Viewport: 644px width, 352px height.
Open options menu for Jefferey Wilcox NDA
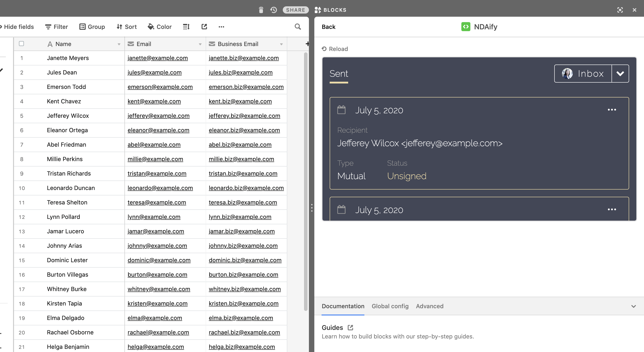coord(612,110)
